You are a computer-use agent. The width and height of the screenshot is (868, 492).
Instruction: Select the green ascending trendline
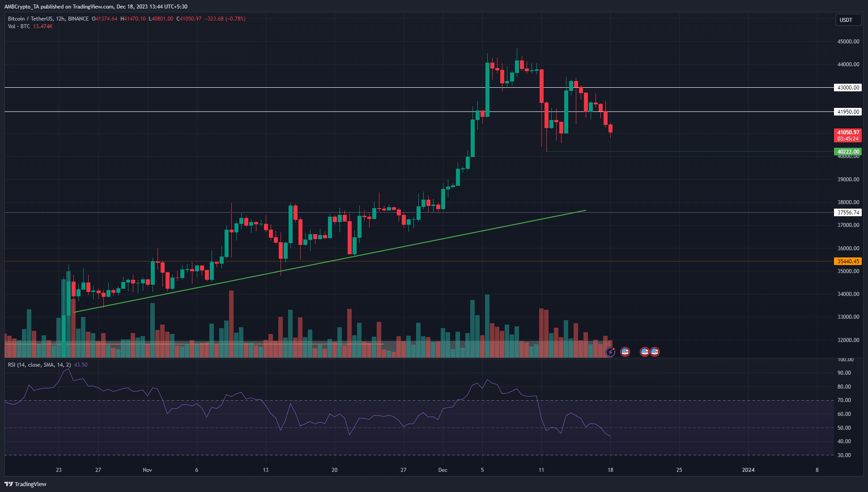330,261
